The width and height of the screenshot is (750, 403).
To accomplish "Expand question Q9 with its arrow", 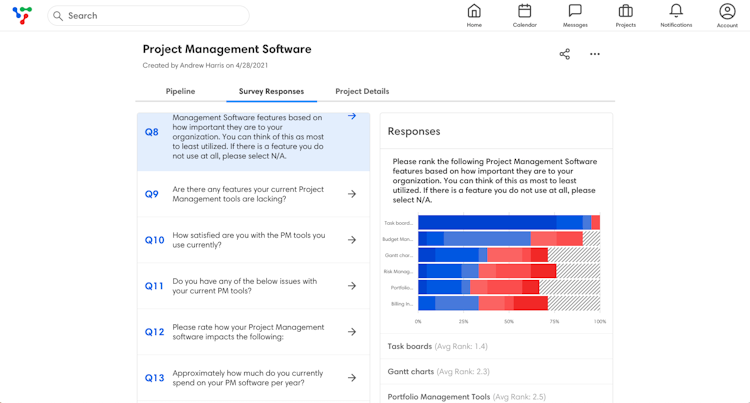I will (x=352, y=194).
